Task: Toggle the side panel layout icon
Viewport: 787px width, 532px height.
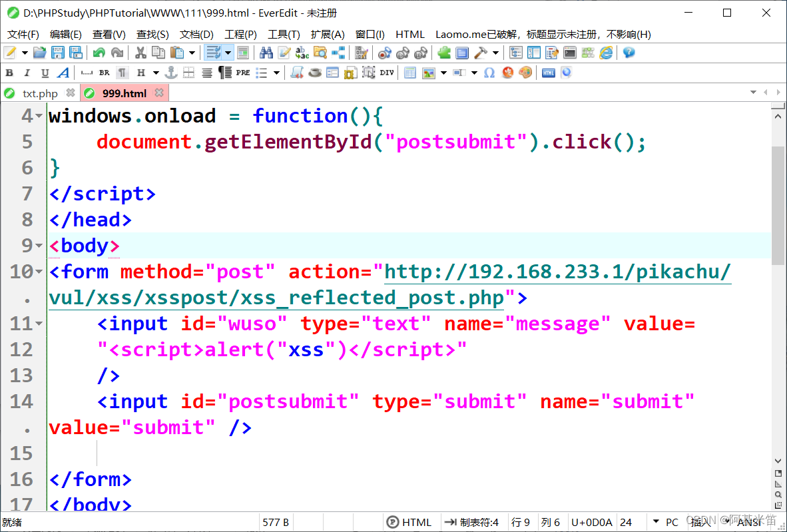Action: pos(533,52)
